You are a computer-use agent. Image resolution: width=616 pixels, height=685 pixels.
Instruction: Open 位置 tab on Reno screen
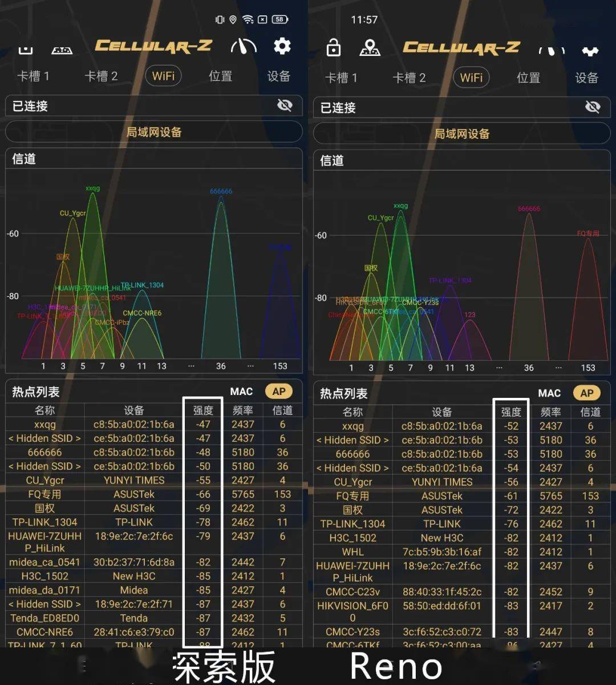click(528, 78)
